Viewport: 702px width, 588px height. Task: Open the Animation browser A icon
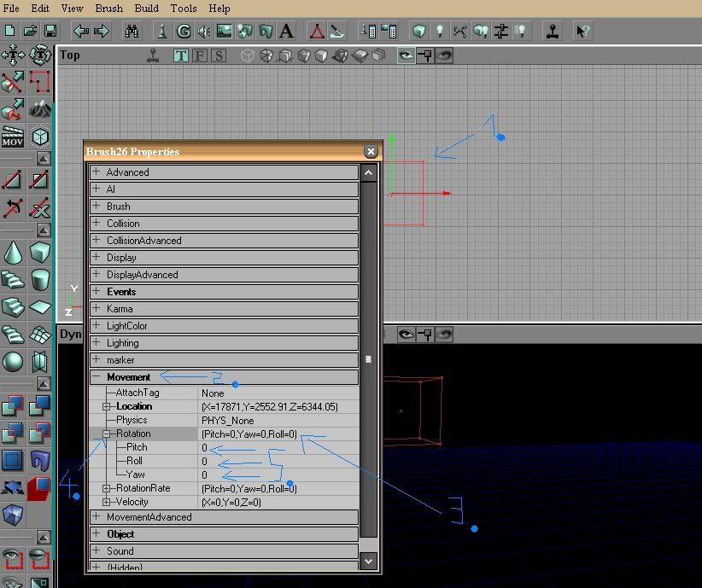[x=287, y=31]
